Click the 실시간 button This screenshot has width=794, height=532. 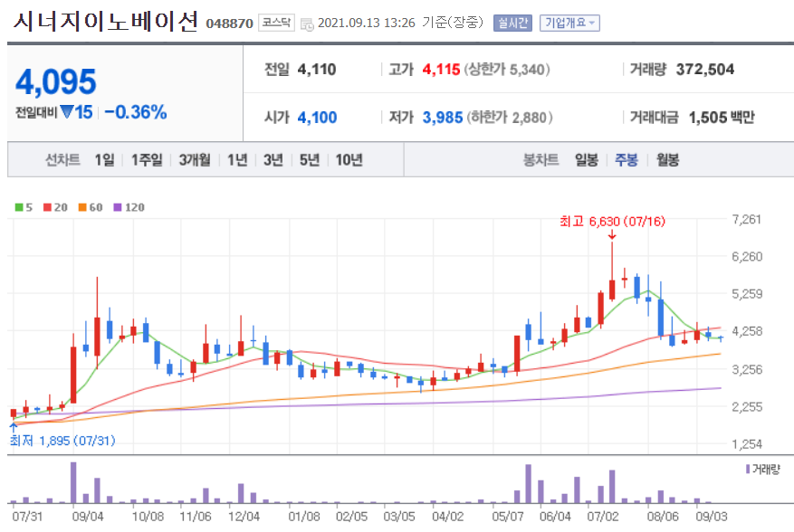(x=514, y=23)
